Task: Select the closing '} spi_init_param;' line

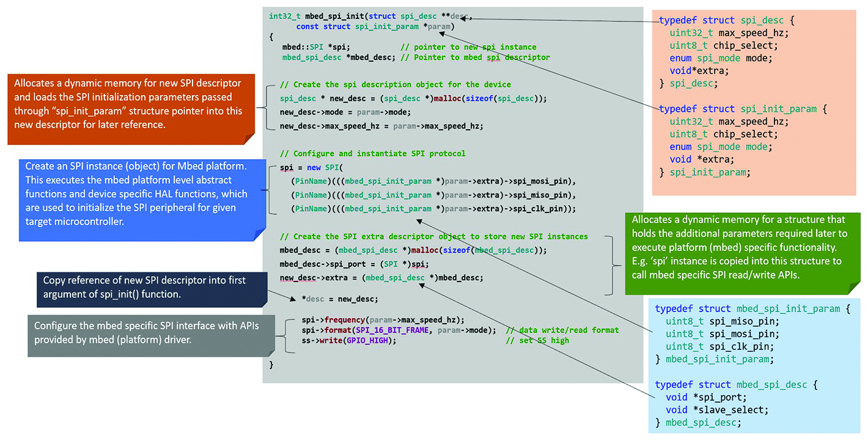Action: coord(704,173)
